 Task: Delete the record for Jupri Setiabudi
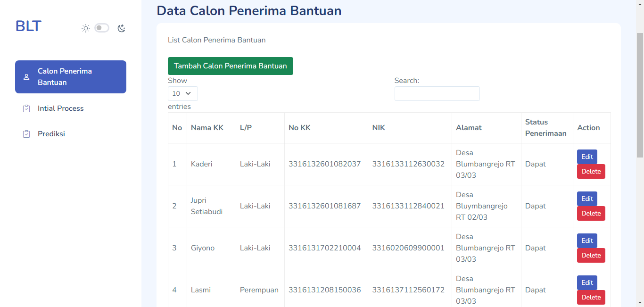[x=591, y=213]
